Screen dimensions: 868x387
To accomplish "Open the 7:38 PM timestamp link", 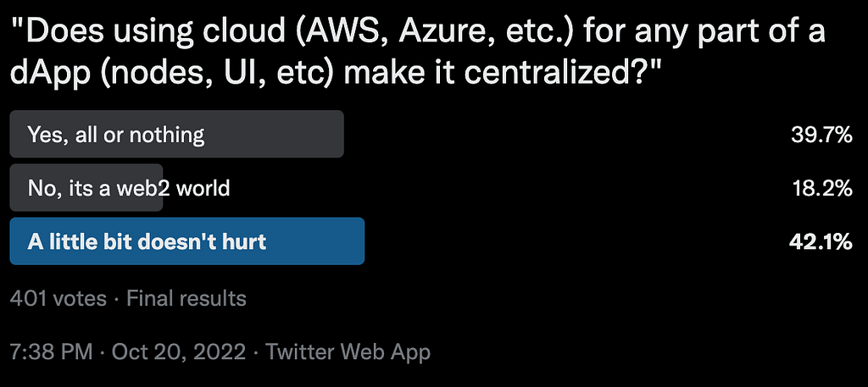I will point(52,351).
